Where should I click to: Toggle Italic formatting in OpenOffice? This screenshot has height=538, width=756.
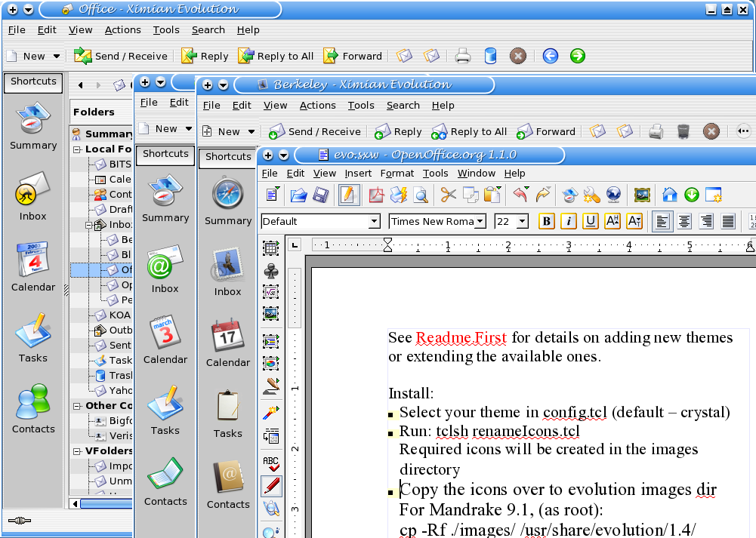(x=569, y=221)
